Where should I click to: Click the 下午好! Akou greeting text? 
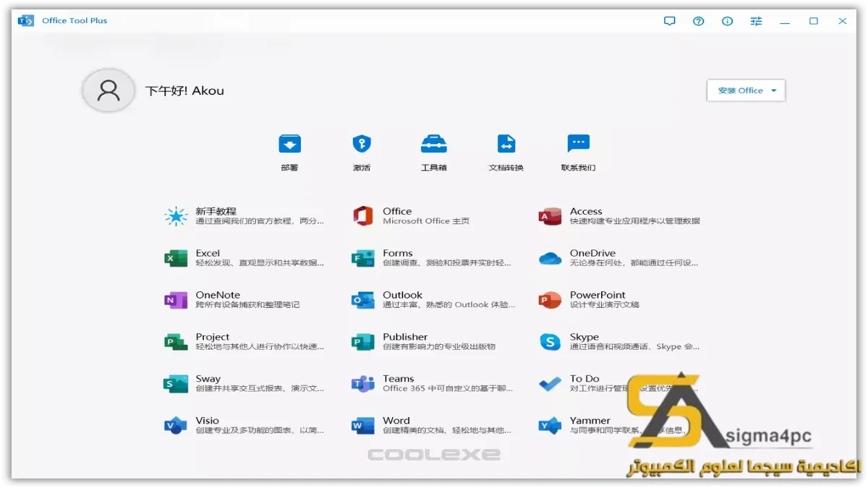coord(184,91)
